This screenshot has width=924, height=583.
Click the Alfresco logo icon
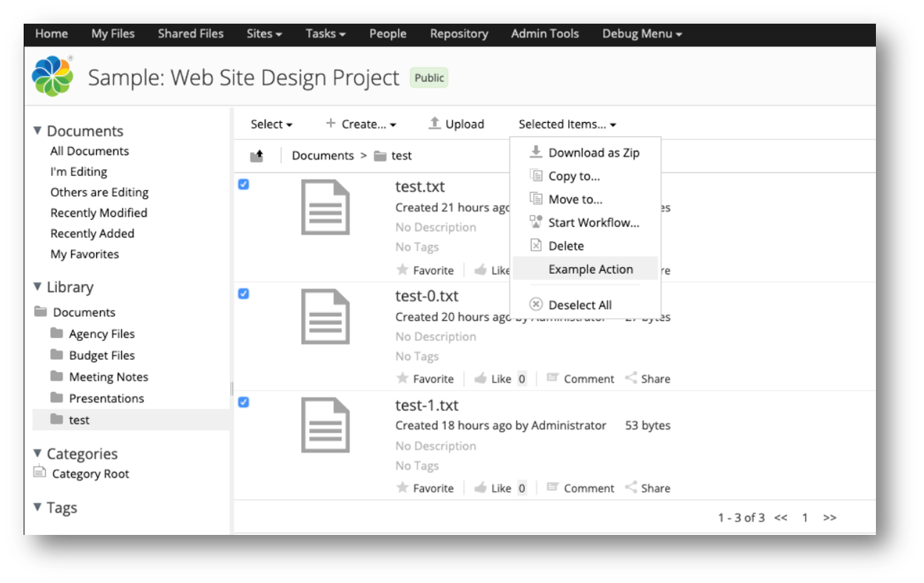(52, 76)
